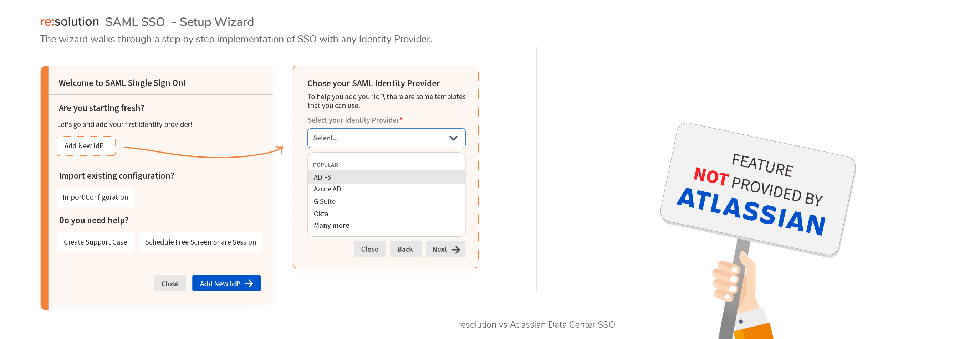Close the identity provider dialog
Viewport: 980px width, 339px height.
pos(370,249)
